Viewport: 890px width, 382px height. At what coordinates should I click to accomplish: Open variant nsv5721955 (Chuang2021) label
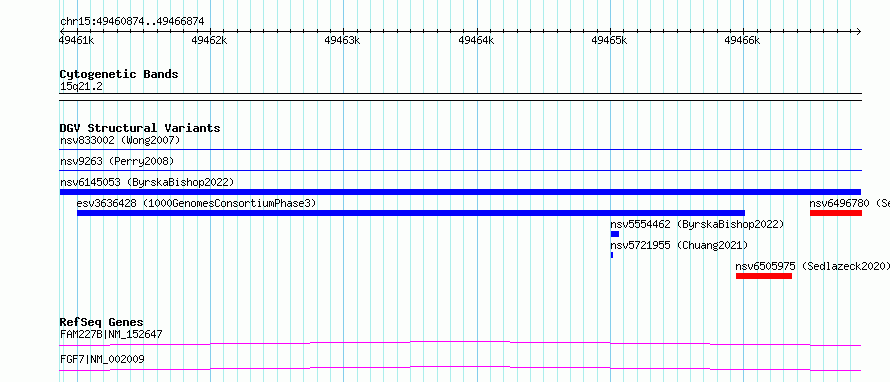[x=679, y=245]
